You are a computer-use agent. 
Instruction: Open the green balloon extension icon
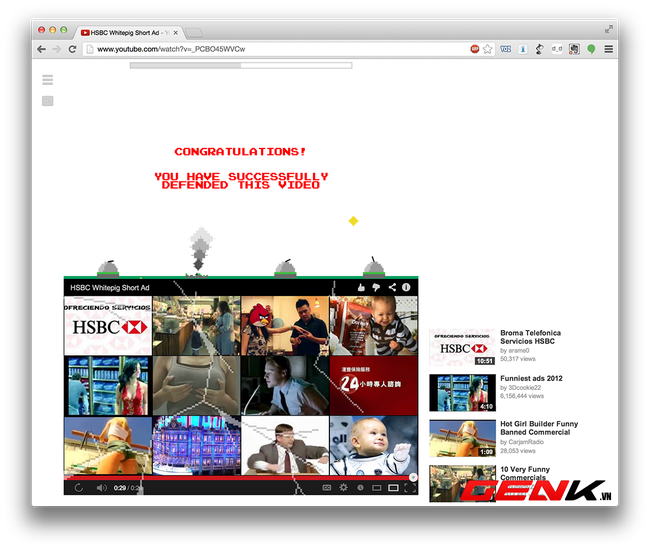point(591,49)
